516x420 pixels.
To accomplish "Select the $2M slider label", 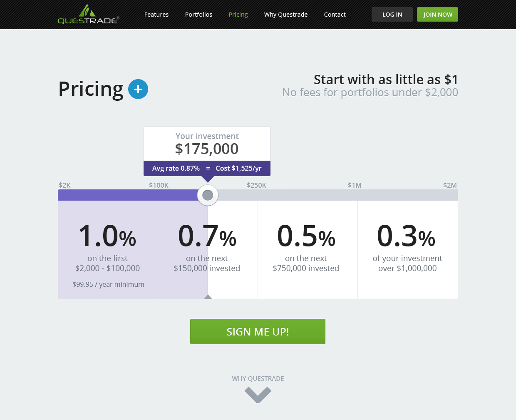I will [x=450, y=185].
